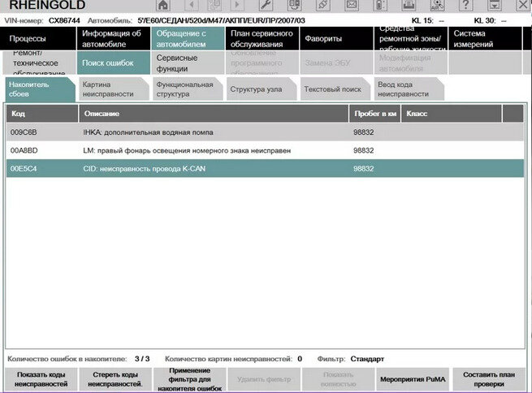Open help question mark icon
Screen dimensions: 532x393
coord(466,5)
